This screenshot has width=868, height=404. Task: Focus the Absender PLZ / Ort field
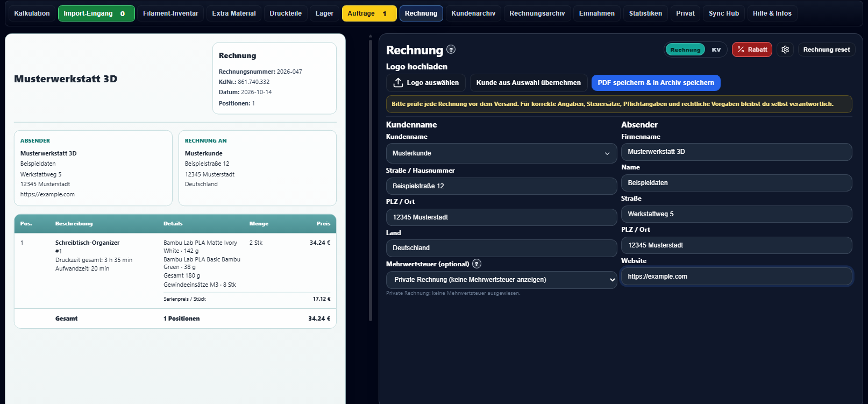(737, 245)
